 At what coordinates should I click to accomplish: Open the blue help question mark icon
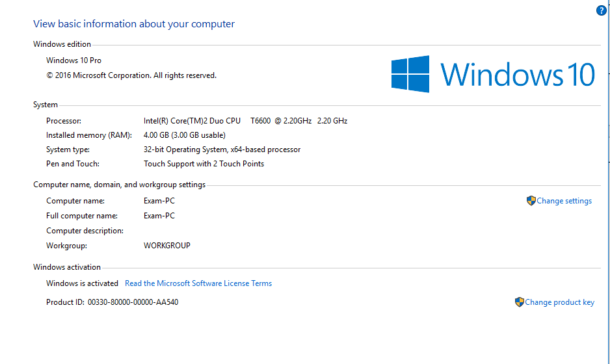(x=601, y=10)
